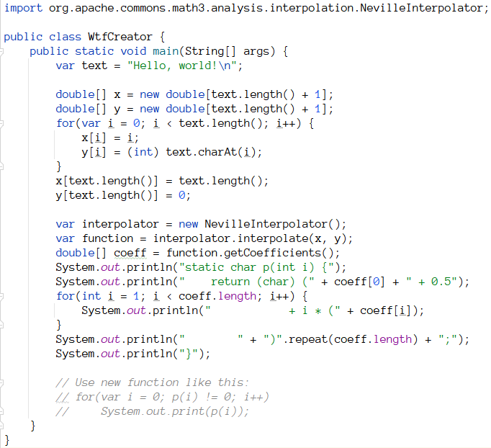Click the variable name "function" in its declaration
Image resolution: width=491 pixels, height=448 pixels.
108,238
